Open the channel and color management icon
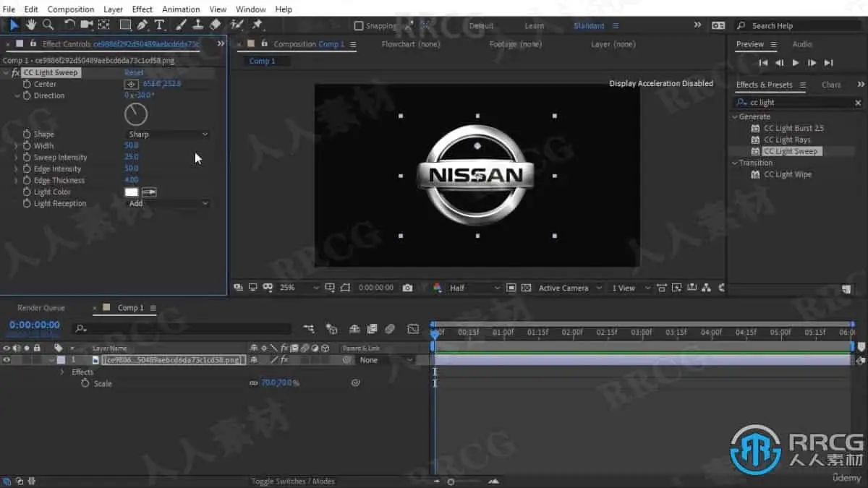 (x=437, y=288)
